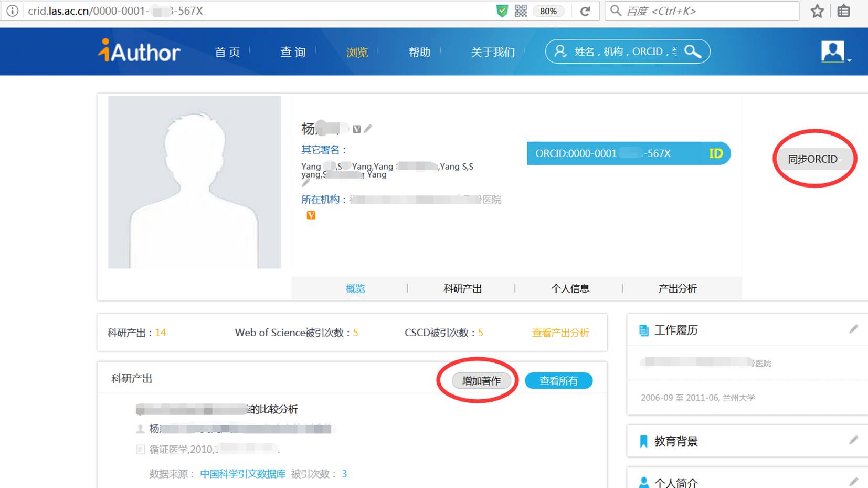Click the 教育背景 bookmark icon

point(643,441)
